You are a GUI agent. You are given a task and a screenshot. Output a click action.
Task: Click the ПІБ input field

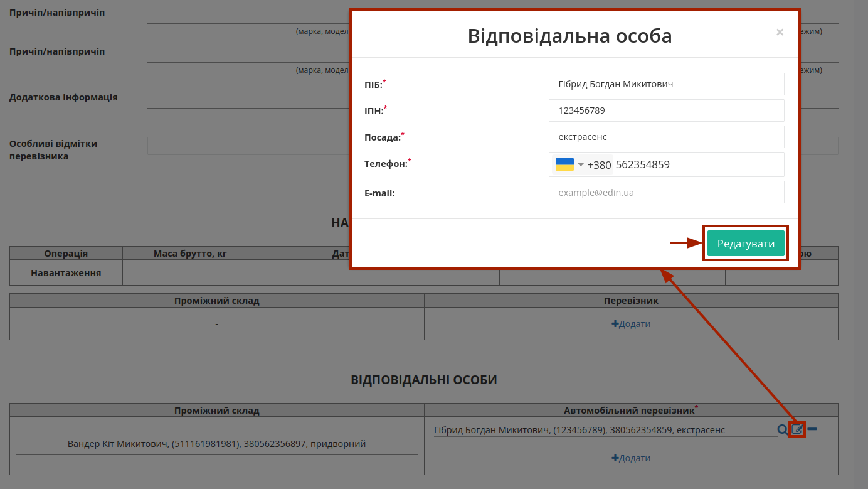click(x=666, y=84)
